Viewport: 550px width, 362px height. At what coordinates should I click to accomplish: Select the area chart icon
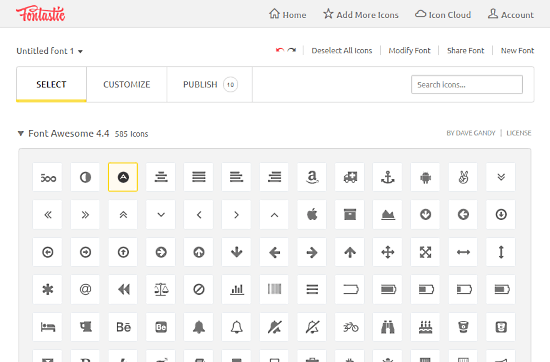coord(388,215)
